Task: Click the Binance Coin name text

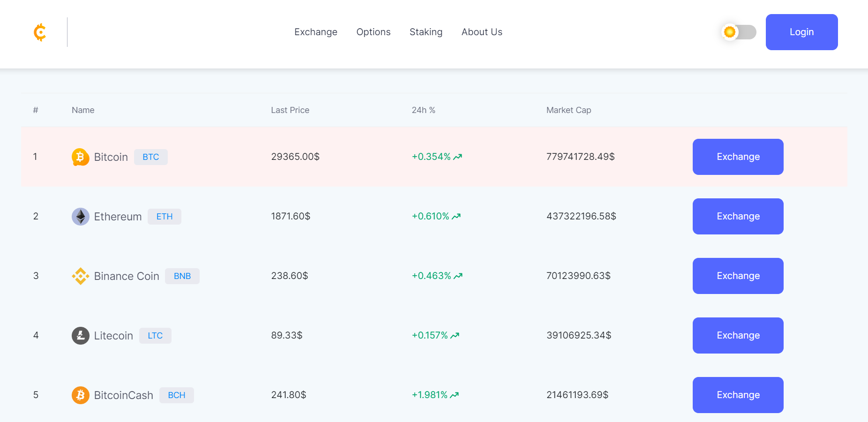Action: click(127, 276)
